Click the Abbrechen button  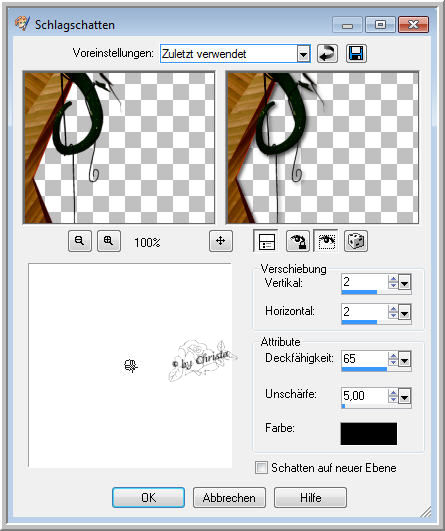tap(229, 497)
